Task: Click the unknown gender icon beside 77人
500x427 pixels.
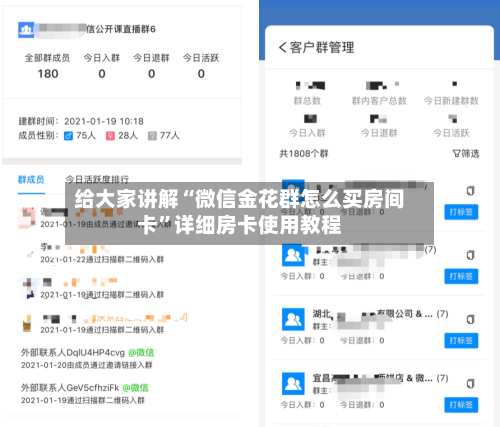Action: (x=152, y=136)
